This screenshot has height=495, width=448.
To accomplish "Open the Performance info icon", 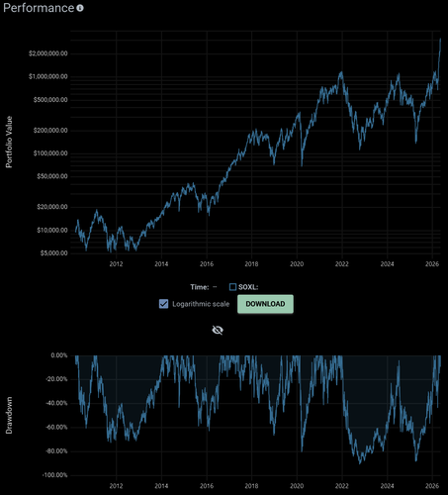I will click(x=80, y=8).
